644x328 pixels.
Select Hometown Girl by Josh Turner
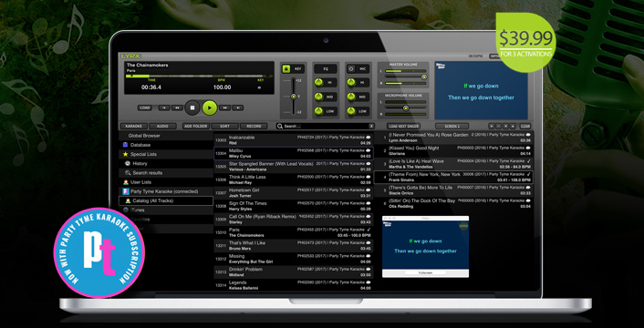[293, 193]
